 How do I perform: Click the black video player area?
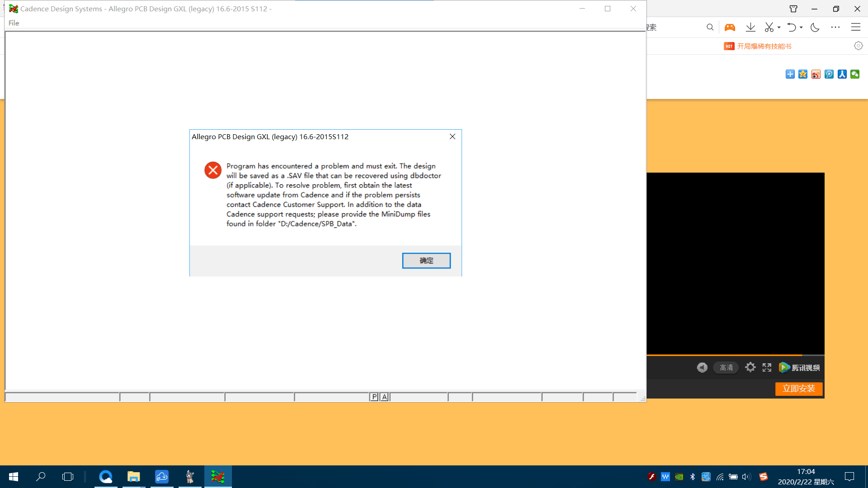tap(736, 263)
